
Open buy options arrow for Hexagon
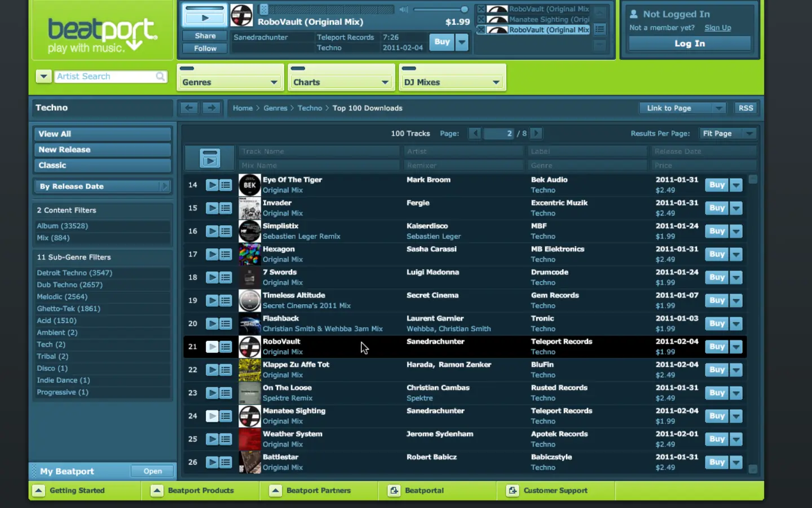tap(736, 255)
